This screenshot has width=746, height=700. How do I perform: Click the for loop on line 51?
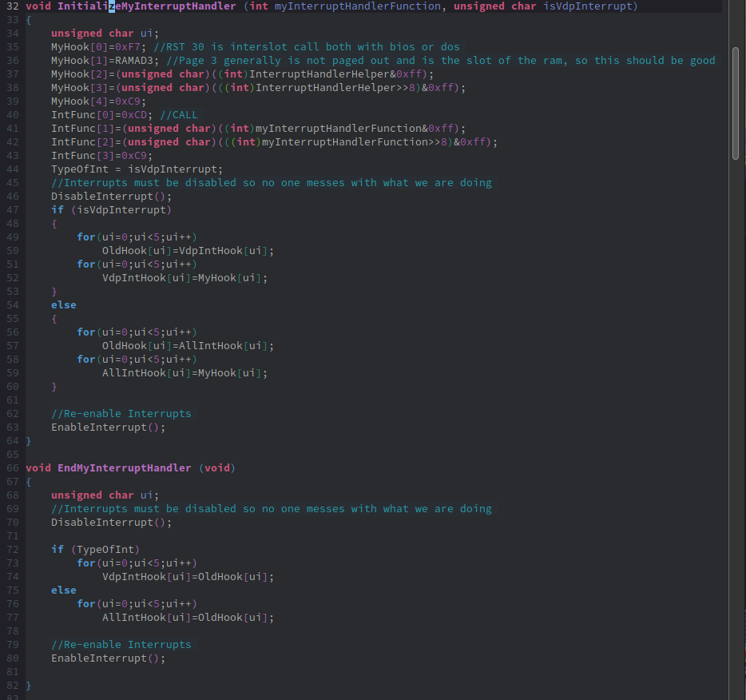(x=137, y=264)
